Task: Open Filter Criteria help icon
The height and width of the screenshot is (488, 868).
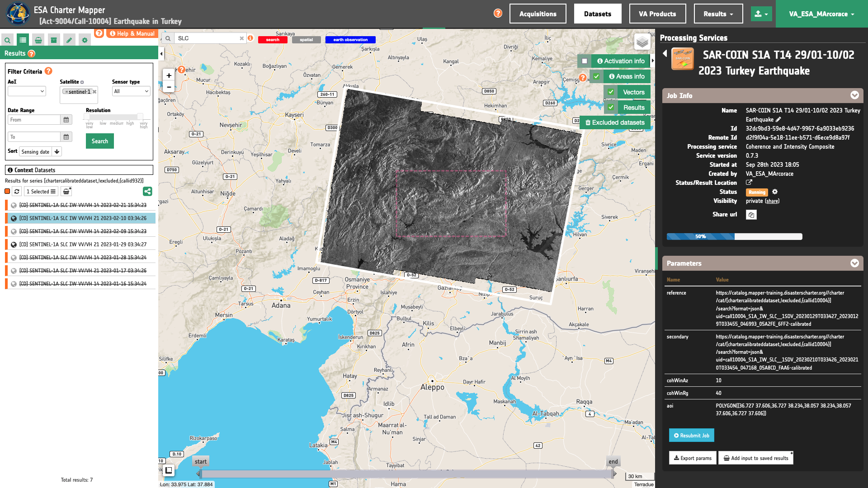Action: coord(48,71)
